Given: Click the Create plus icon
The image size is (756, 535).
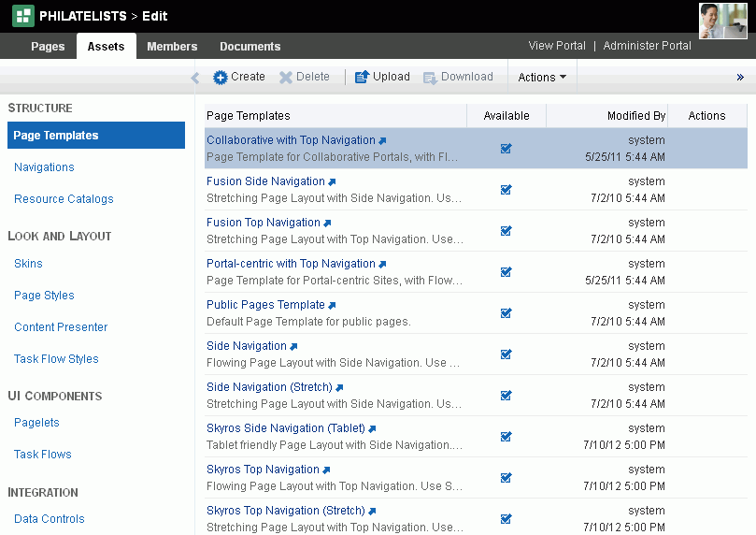Looking at the screenshot, I should (x=221, y=78).
